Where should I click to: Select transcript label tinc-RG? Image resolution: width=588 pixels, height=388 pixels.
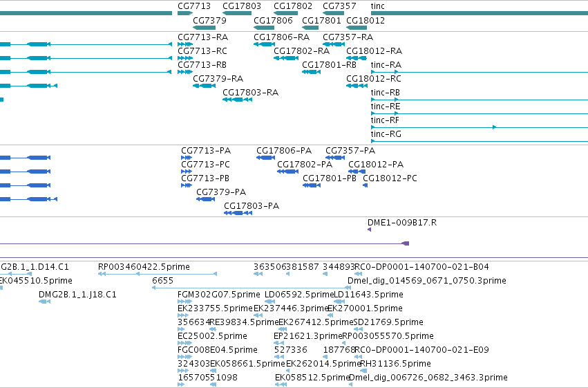click(x=386, y=134)
